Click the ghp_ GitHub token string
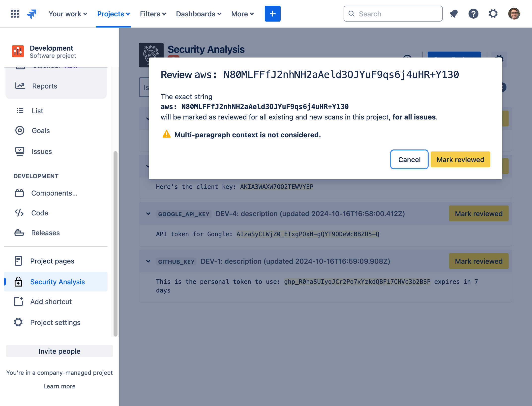The image size is (532, 406). click(x=357, y=282)
